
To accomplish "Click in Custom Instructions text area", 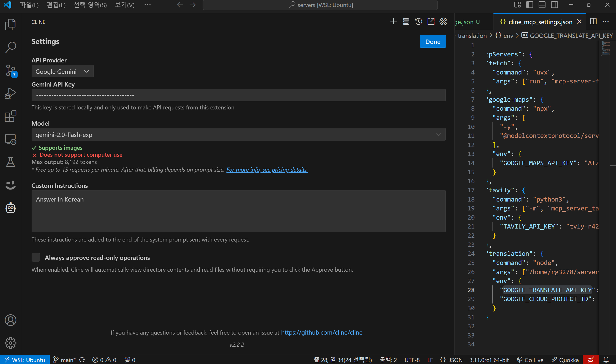I will (x=239, y=211).
